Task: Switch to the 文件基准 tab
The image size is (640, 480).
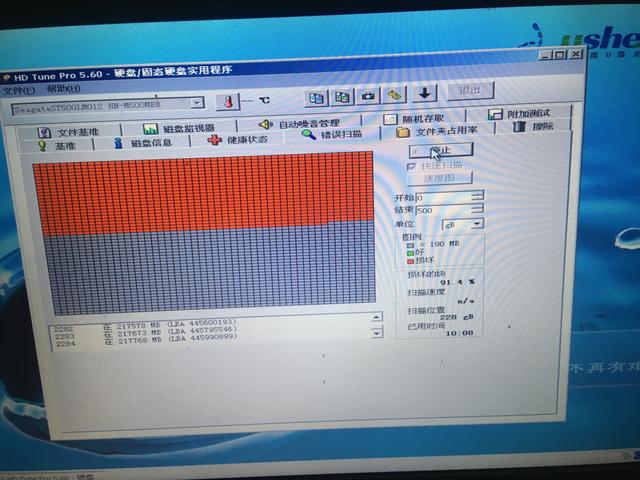Action: coord(68,132)
